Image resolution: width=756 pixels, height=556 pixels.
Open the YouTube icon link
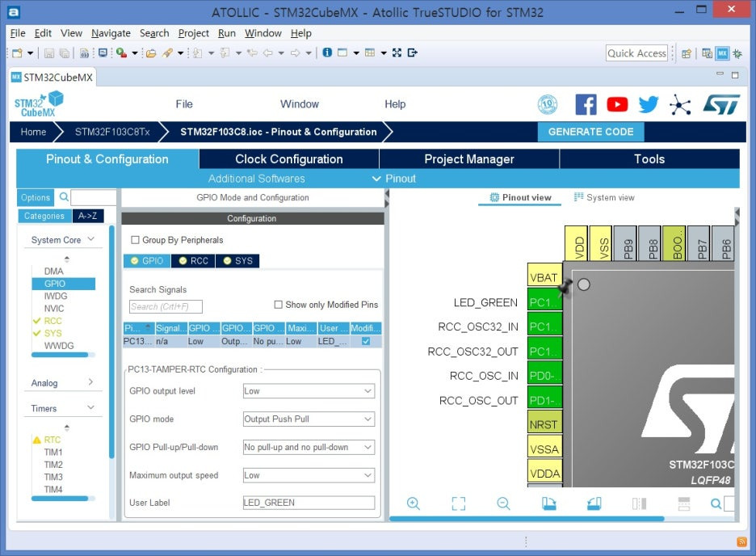[x=617, y=104]
